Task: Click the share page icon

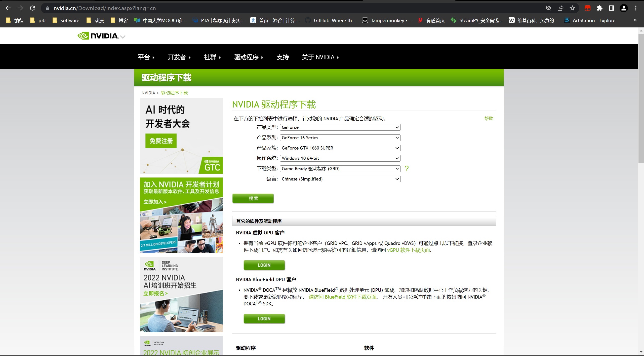Action: (560, 8)
